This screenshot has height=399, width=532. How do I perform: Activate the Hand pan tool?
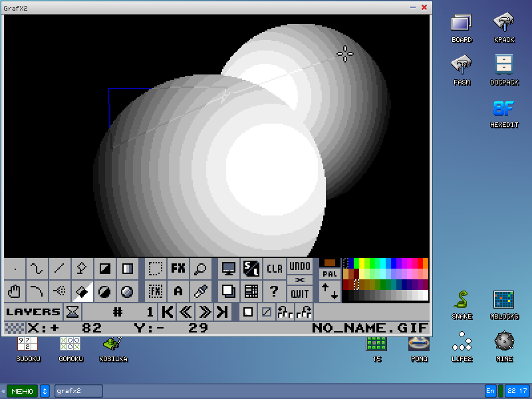click(15, 291)
